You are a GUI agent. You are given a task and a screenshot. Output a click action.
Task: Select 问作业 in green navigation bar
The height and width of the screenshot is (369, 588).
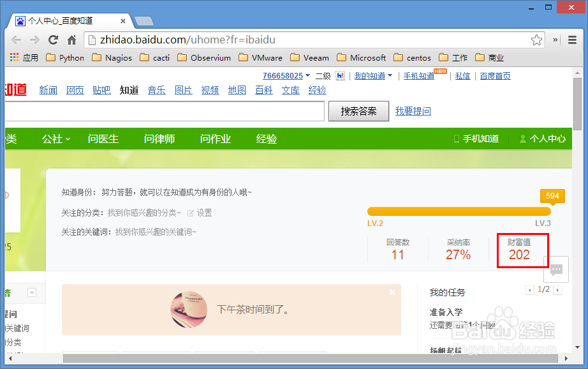(216, 139)
